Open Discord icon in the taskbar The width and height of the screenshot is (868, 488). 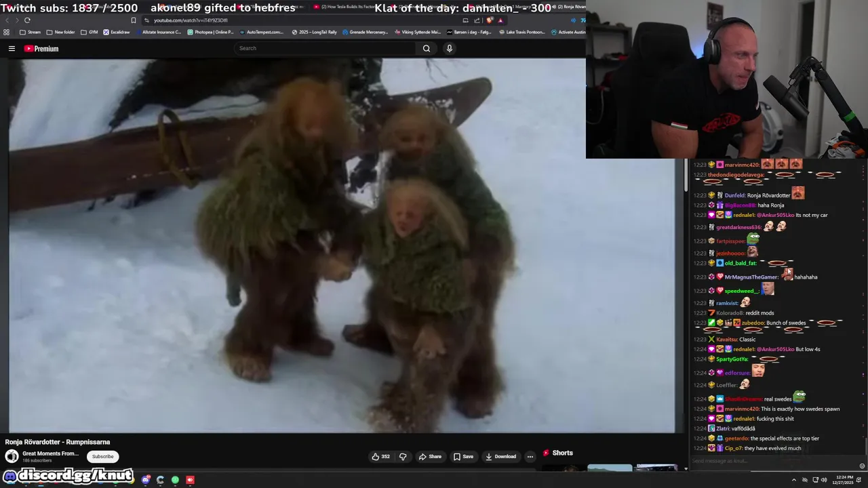[x=145, y=480]
